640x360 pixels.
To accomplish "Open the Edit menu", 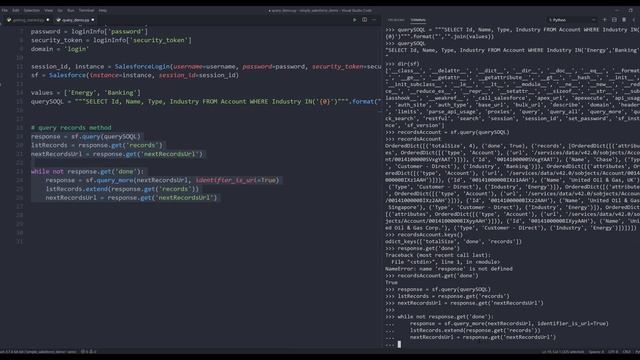I will [x=16, y=10].
